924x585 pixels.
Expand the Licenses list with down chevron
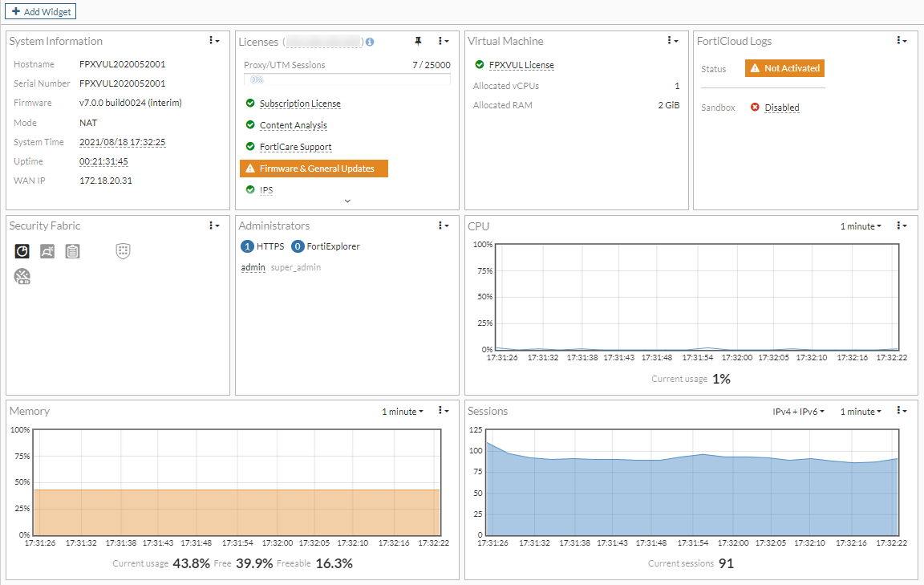pos(347,201)
